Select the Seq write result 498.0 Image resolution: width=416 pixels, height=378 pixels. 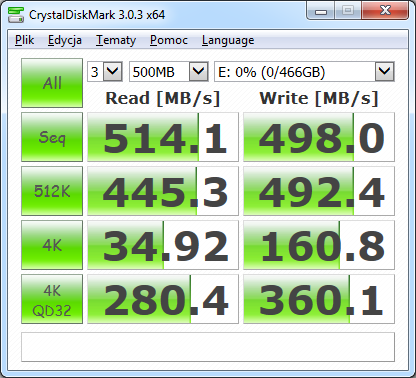(319, 137)
